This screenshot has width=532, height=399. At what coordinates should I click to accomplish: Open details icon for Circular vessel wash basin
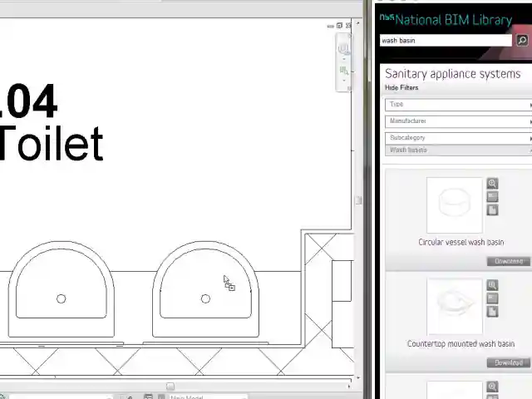492,197
